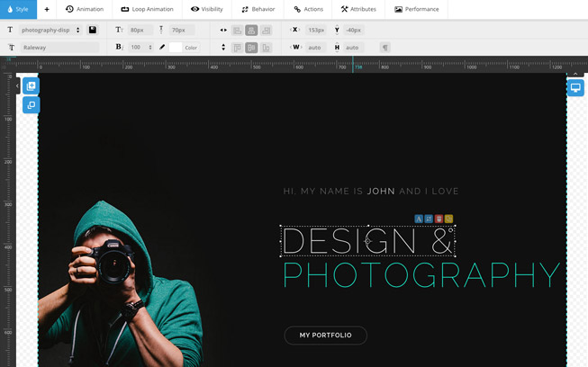Toggle vertical middle alignment
The width and height of the screenshot is (588, 367).
(x=251, y=47)
